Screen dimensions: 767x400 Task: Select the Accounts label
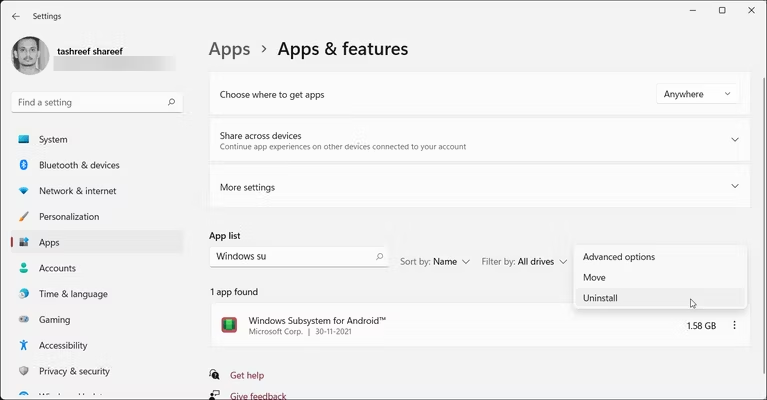click(x=57, y=268)
